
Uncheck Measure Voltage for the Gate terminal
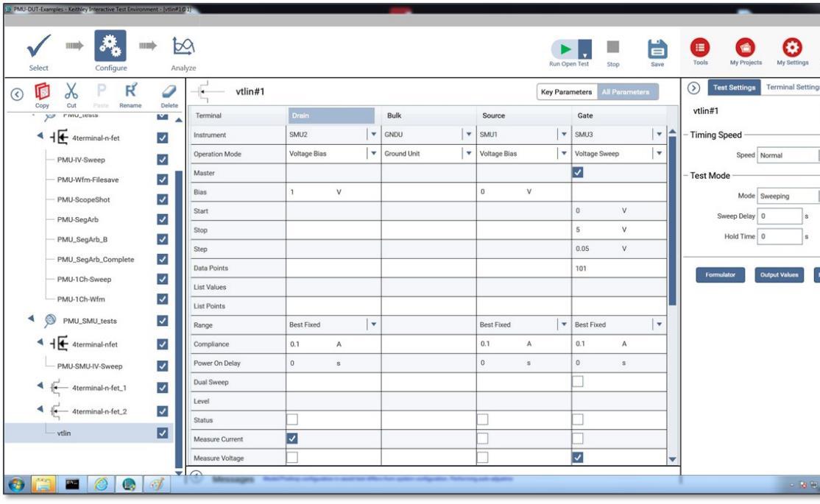(578, 458)
